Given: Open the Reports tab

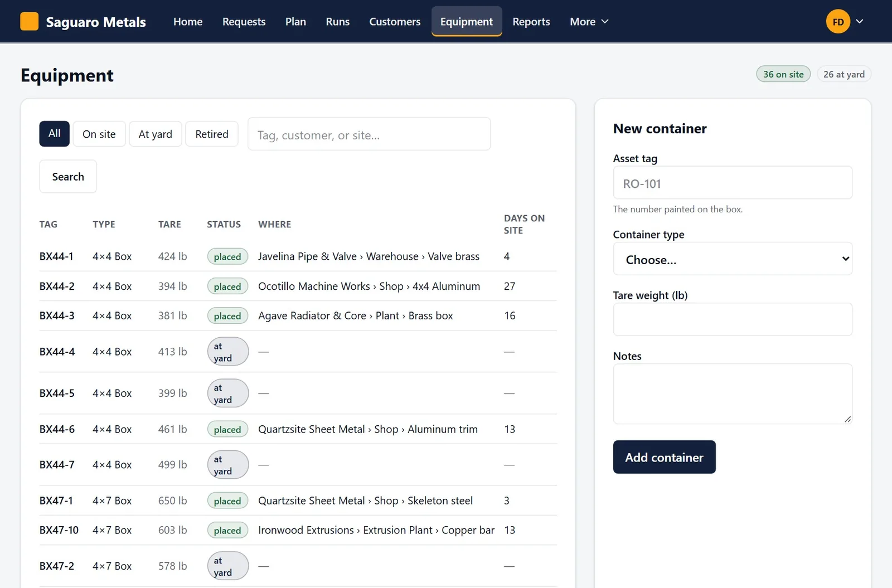Looking at the screenshot, I should pyautogui.click(x=531, y=22).
